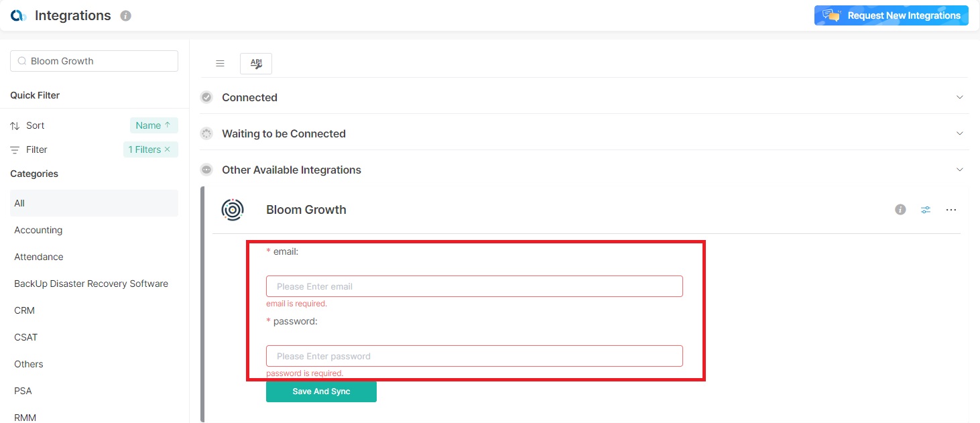Click the Bloom Growth logo
Screen dimensions: 980x423
233,210
